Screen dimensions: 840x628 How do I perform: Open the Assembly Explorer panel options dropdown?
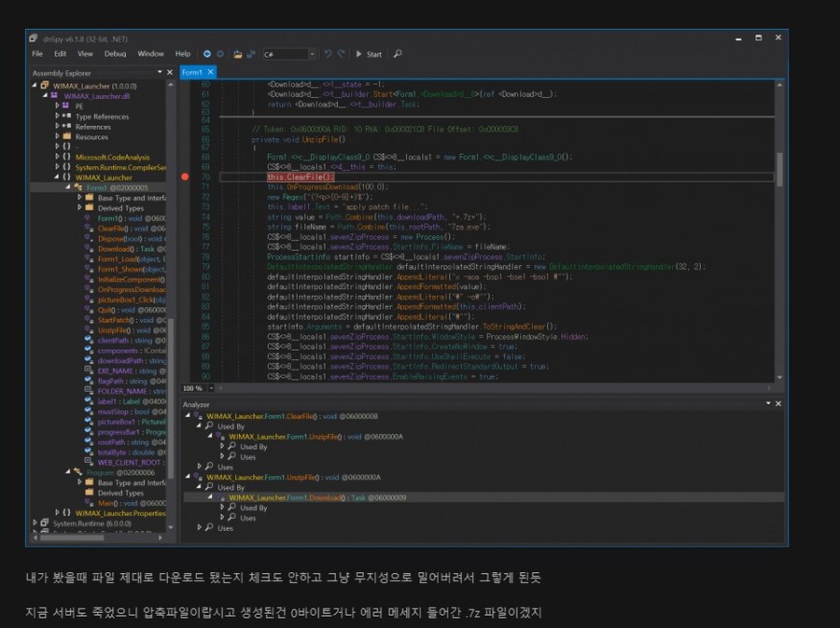160,72
